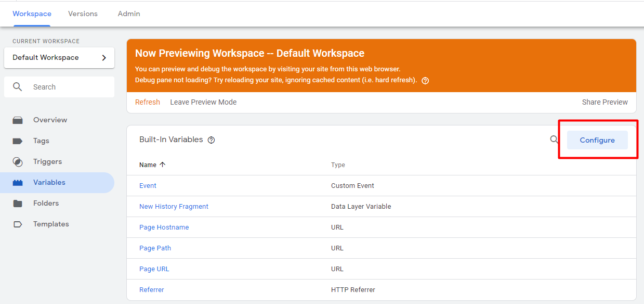The height and width of the screenshot is (304, 644).
Task: Click the Built-In Variables section title
Action: coord(171,140)
